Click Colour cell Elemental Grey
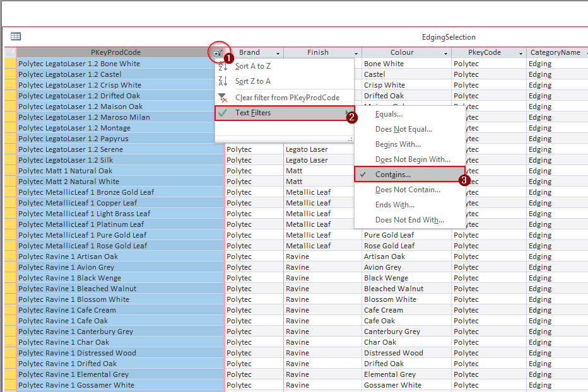588x392 pixels. click(406, 374)
